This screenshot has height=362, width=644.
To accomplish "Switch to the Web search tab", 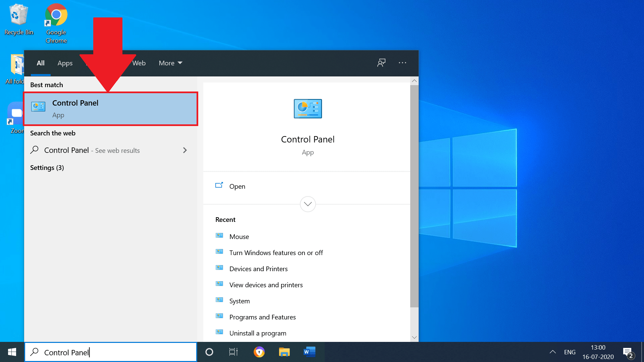I will tap(139, 63).
